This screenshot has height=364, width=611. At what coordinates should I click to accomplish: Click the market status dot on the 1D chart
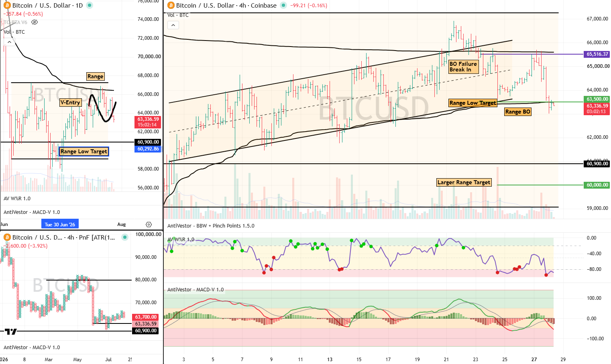point(90,5)
